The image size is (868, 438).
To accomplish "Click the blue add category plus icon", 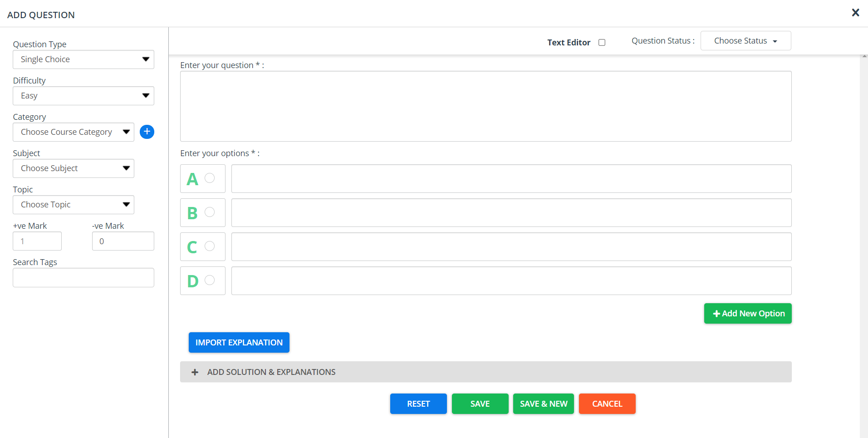I will point(147,132).
